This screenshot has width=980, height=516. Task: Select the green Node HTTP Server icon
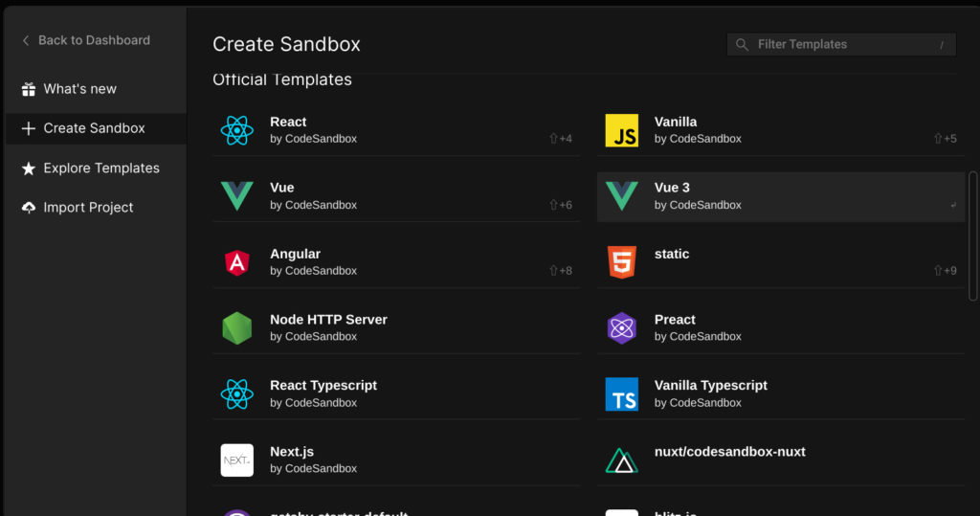[237, 328]
